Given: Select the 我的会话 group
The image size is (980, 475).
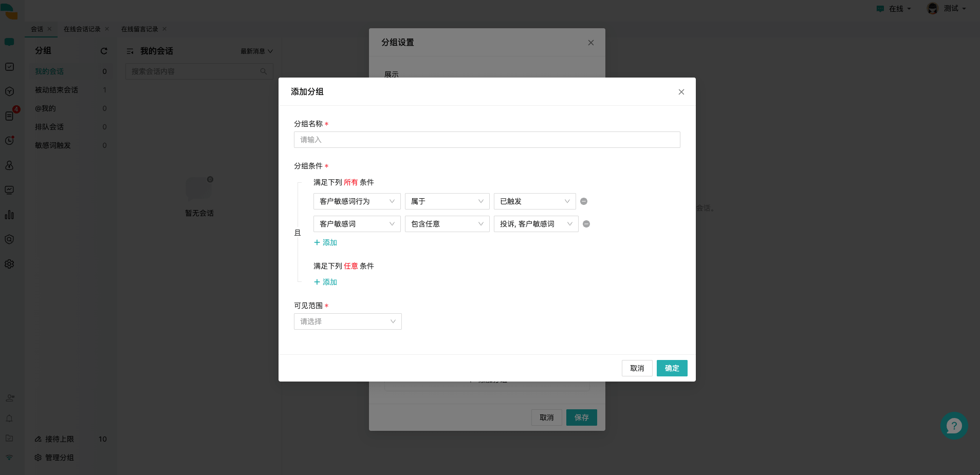Looking at the screenshot, I should click(71, 71).
